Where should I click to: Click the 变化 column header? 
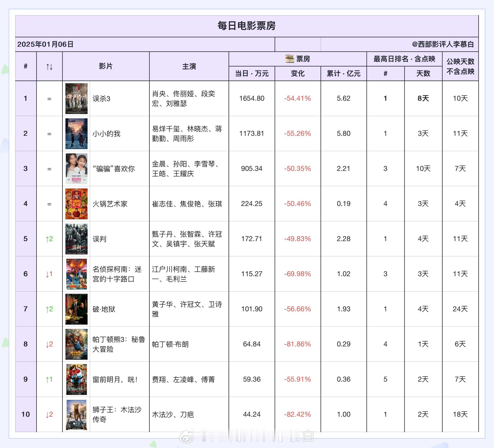click(297, 73)
